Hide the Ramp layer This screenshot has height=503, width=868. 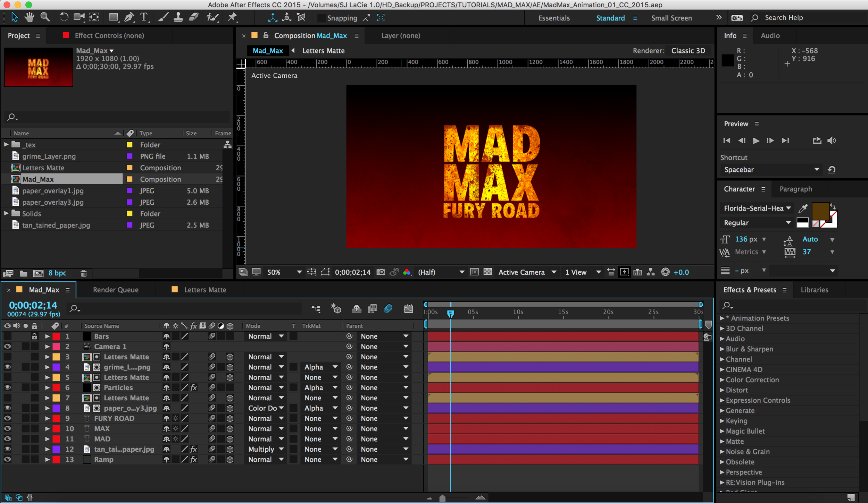[x=7, y=459]
